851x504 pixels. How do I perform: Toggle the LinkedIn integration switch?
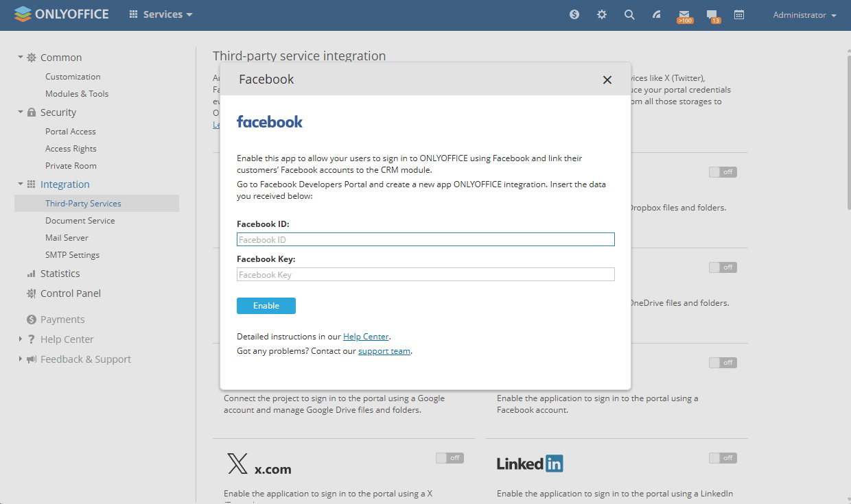[x=723, y=458]
